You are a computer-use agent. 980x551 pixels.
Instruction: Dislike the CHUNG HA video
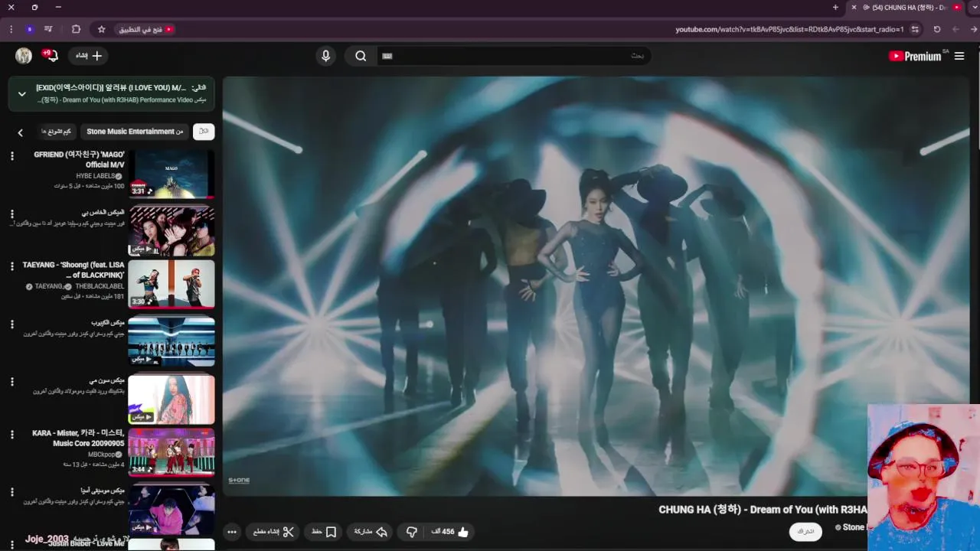tap(412, 532)
